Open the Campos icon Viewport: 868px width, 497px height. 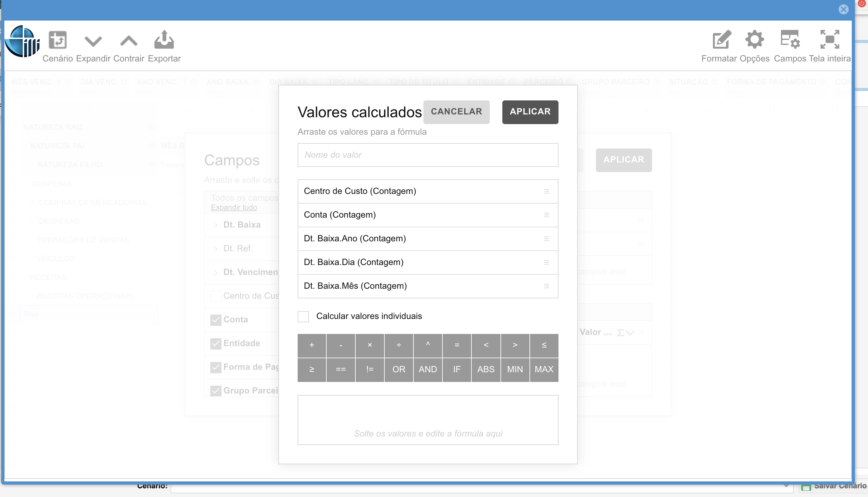(x=790, y=40)
